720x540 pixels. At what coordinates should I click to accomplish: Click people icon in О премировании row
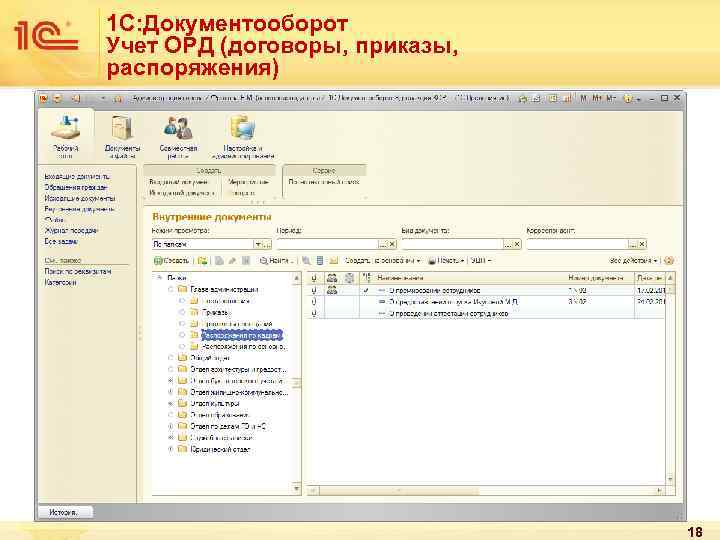[x=332, y=290]
